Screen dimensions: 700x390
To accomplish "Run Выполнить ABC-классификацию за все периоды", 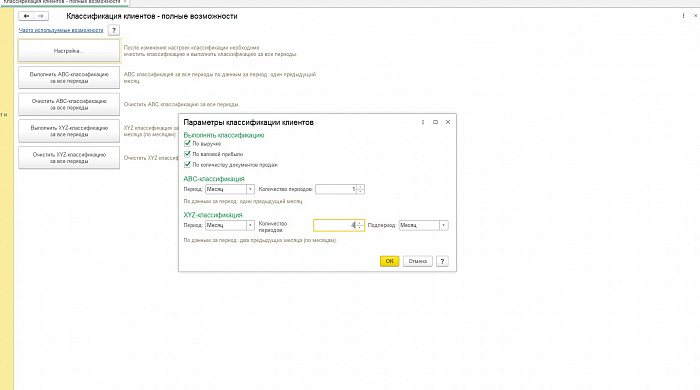I will pos(69,78).
